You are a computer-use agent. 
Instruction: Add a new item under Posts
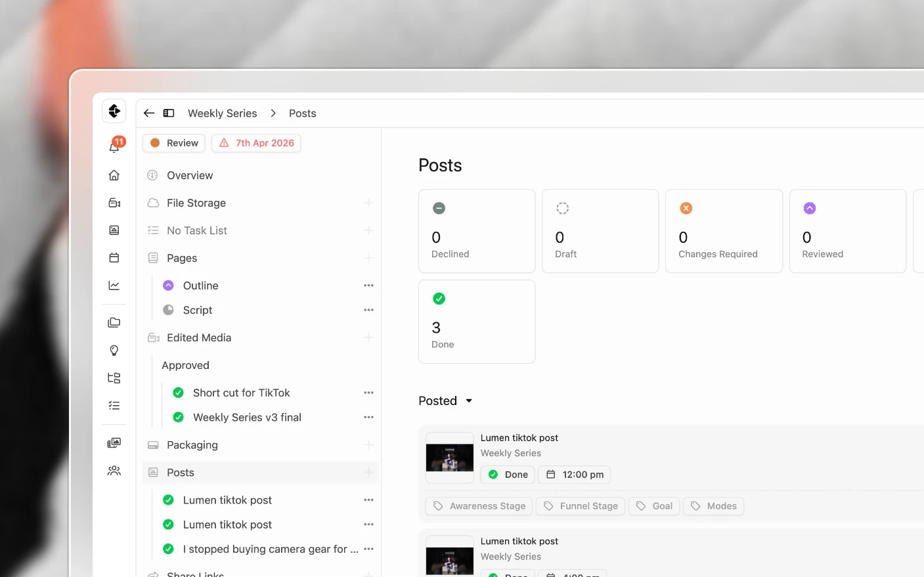[x=368, y=473]
